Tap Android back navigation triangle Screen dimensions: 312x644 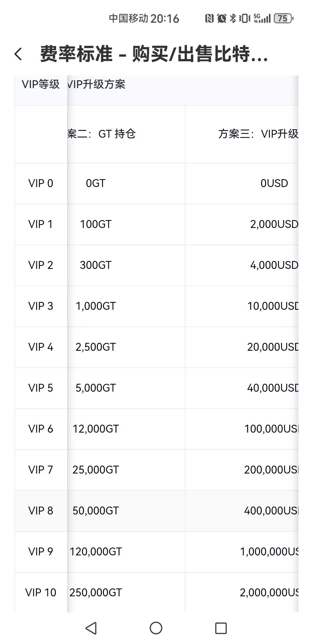coord(91,628)
